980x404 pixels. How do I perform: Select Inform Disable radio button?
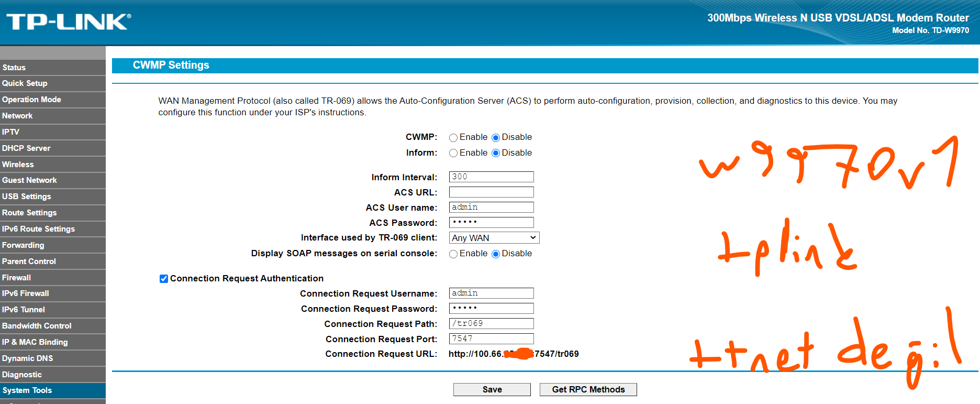(496, 154)
